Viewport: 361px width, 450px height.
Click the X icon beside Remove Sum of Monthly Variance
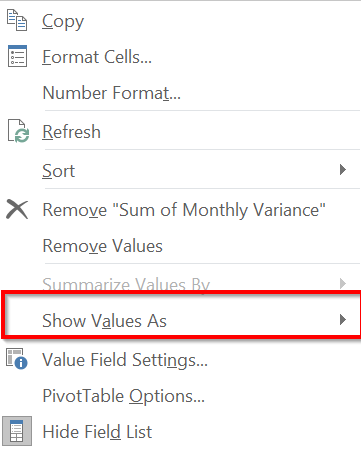point(17,209)
